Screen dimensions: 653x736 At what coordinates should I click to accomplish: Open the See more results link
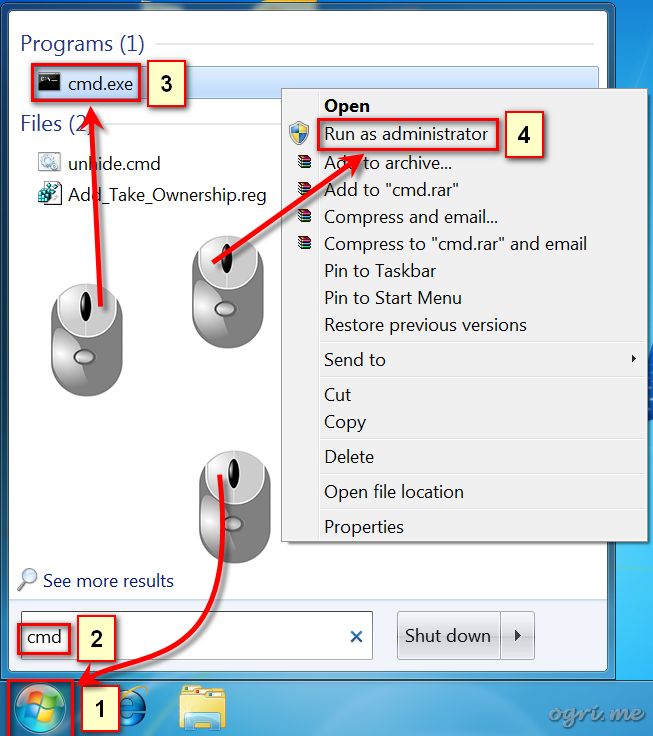[108, 581]
